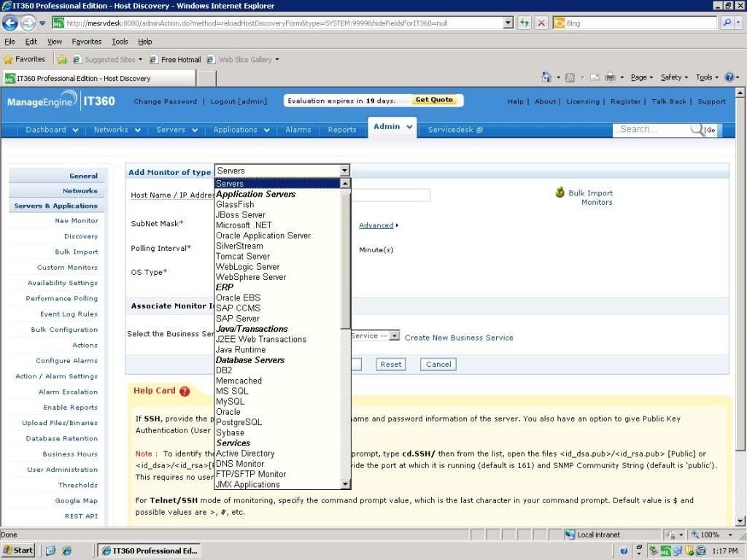Click the Read Mail icon in command bar

coord(595,77)
